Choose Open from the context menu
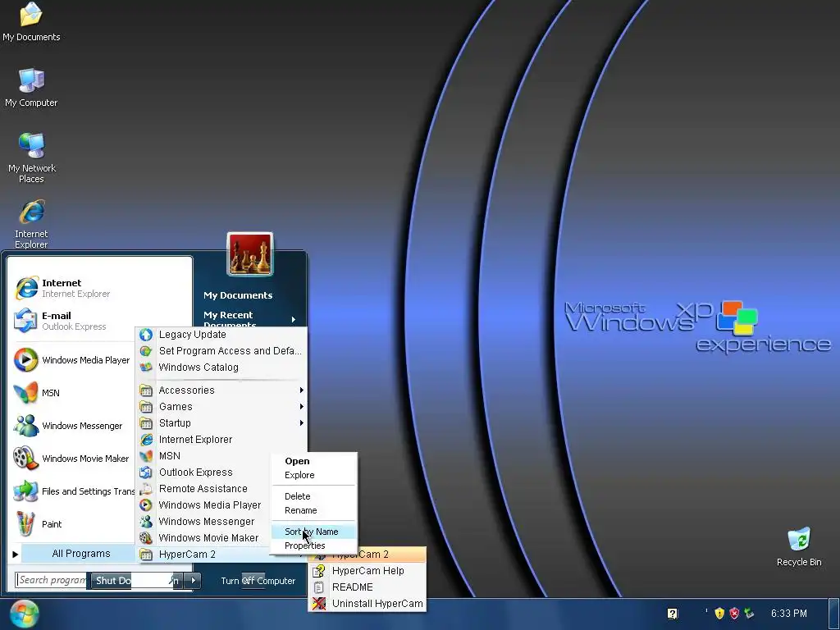 pyautogui.click(x=313, y=461)
